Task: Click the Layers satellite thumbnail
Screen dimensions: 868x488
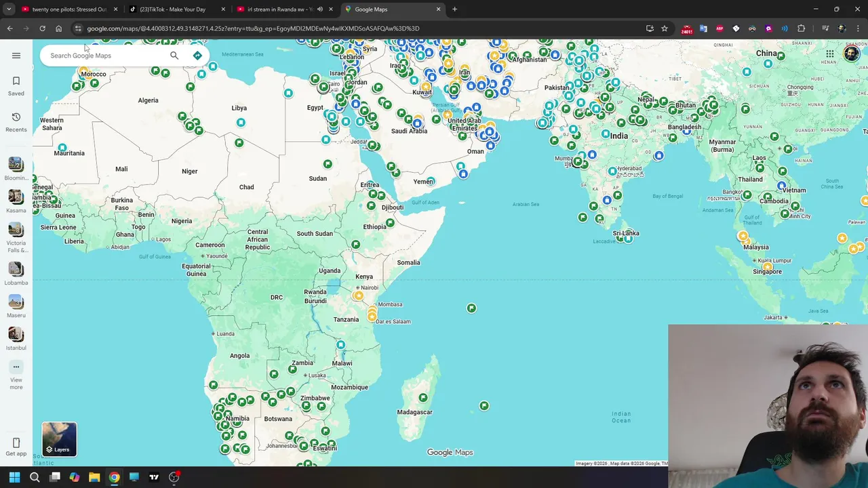Action: 59,439
